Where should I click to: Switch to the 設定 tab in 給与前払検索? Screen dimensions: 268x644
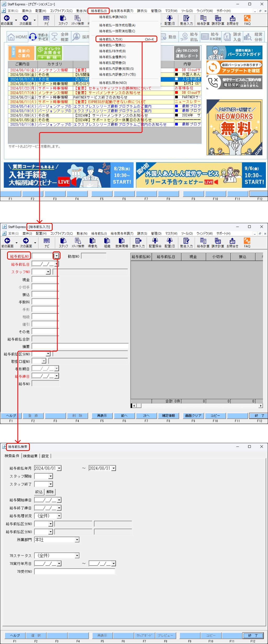coord(45,456)
